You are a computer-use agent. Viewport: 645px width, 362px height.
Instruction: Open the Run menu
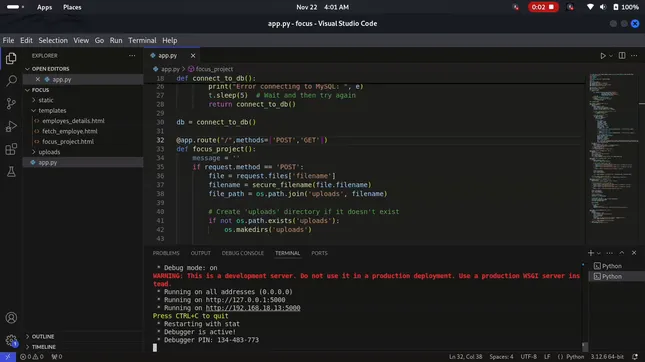(116, 40)
